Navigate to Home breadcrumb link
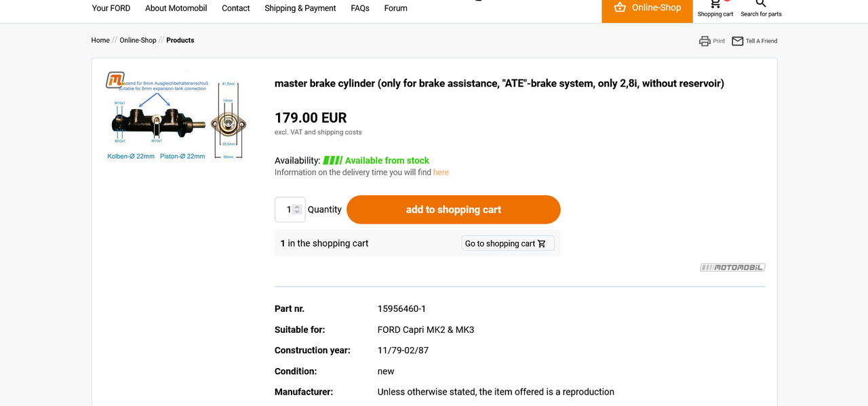The height and width of the screenshot is (406, 868). point(100,40)
